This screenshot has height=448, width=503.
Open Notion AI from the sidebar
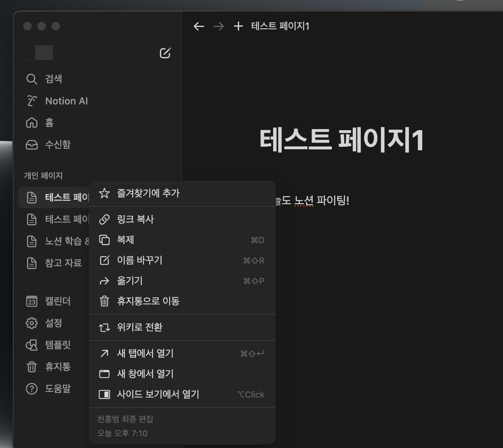97,101
